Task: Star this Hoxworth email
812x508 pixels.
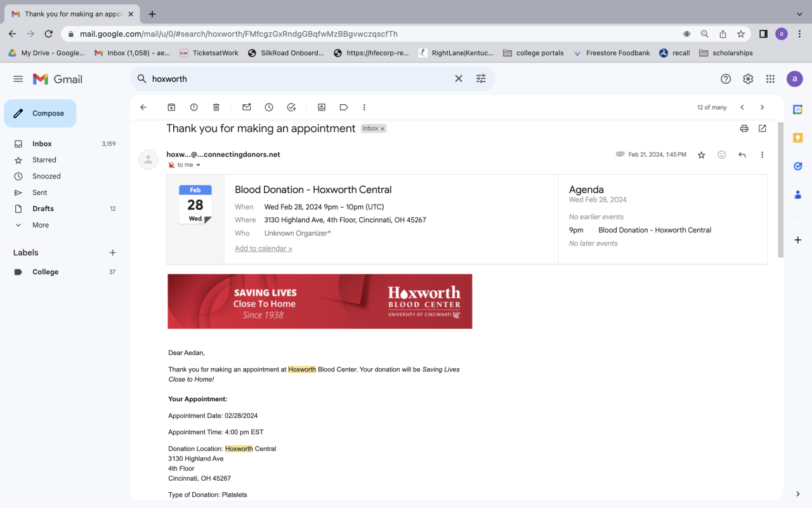Action: click(x=702, y=155)
